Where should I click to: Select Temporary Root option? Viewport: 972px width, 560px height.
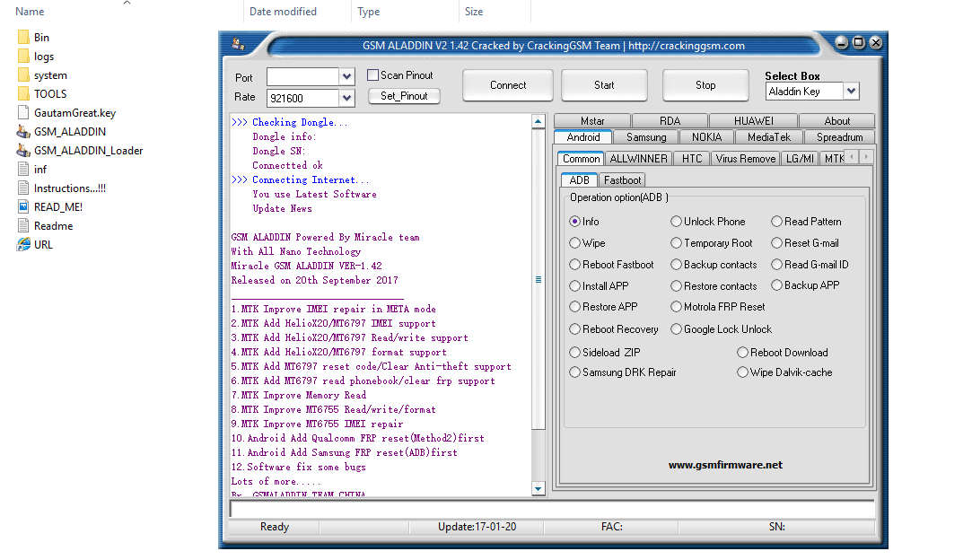point(677,243)
